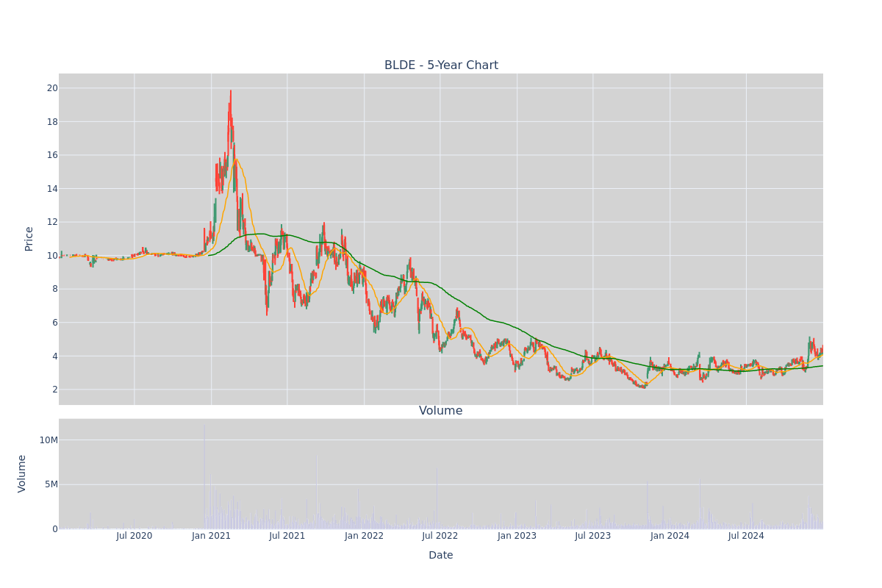The height and width of the screenshot is (588, 882).
Task: Click the price tick label 16
Action: click(52, 155)
